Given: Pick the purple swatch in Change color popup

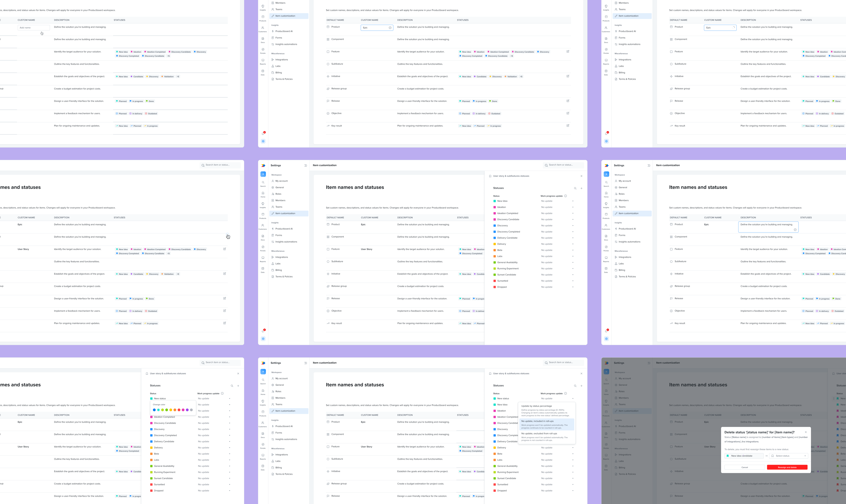Looking at the screenshot, I should pyautogui.click(x=187, y=410).
